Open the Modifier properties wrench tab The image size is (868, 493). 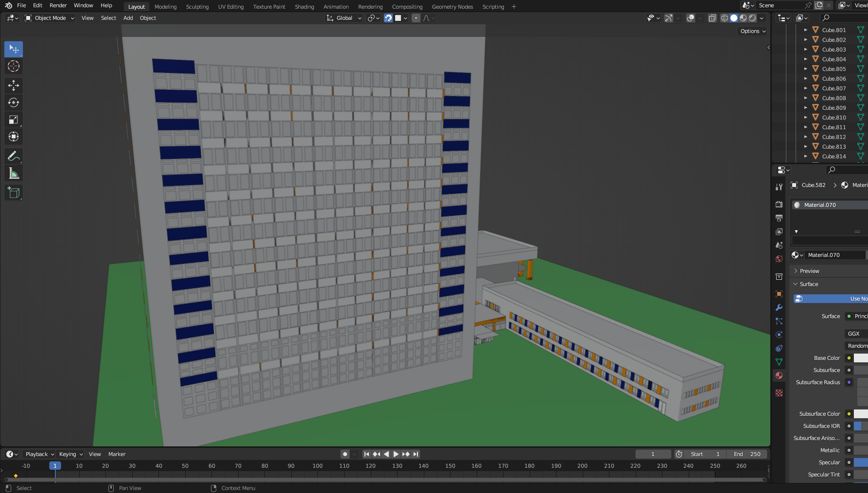coord(779,307)
